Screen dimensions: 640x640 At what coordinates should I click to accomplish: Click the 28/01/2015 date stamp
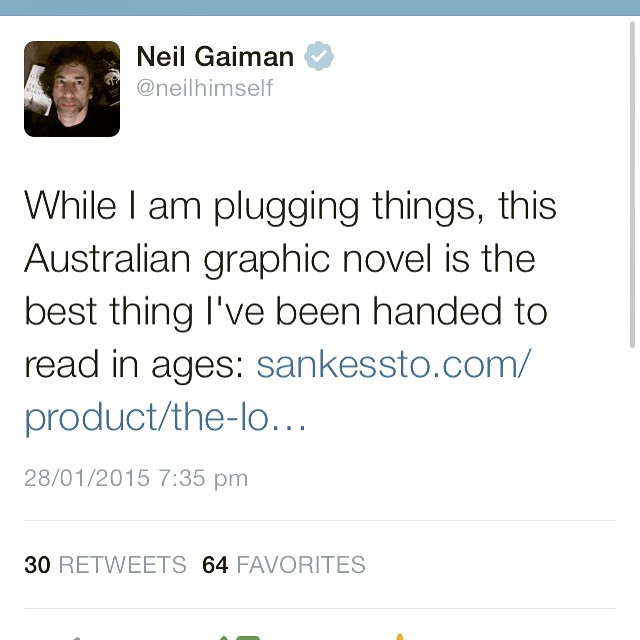(x=87, y=478)
